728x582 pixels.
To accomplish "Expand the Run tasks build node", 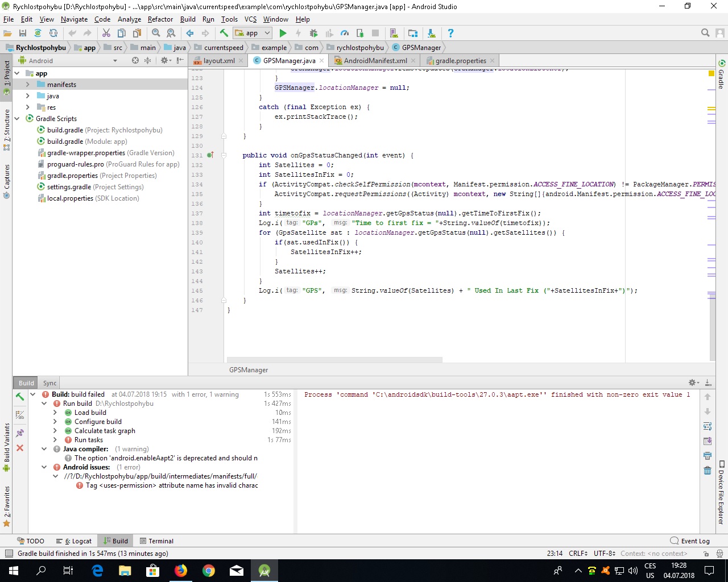I will 55,440.
